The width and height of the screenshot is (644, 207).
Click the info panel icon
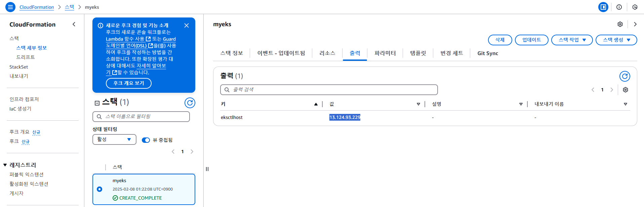(619, 7)
